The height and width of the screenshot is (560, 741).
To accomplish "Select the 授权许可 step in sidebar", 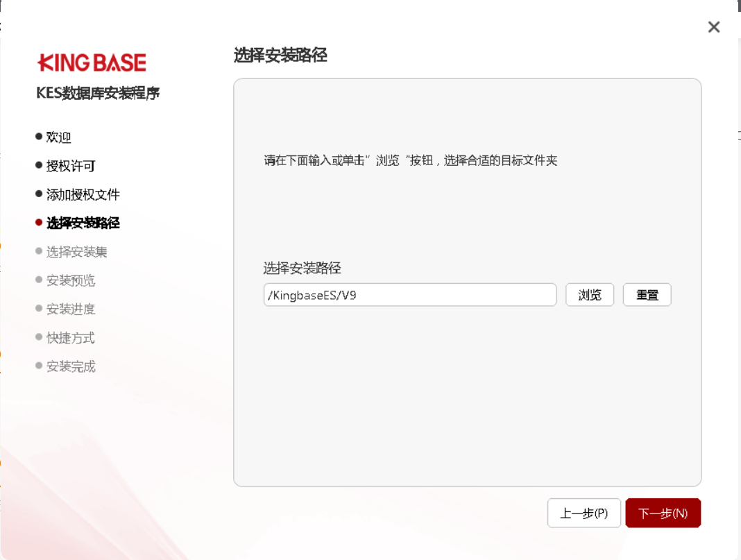I will [71, 166].
